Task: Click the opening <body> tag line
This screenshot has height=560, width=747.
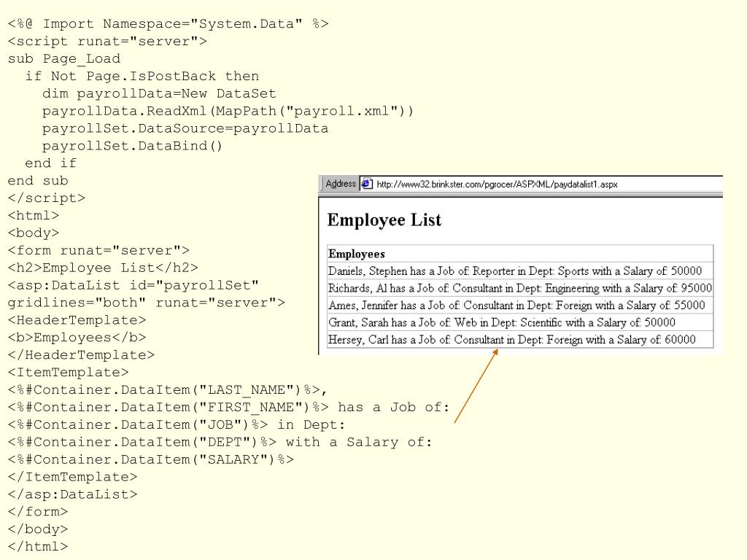Action: [34, 233]
